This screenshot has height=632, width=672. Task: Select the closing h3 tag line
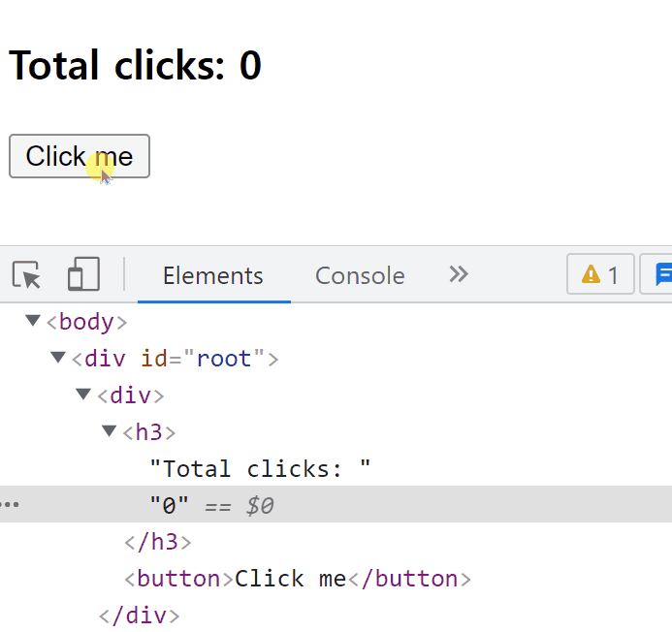(158, 542)
